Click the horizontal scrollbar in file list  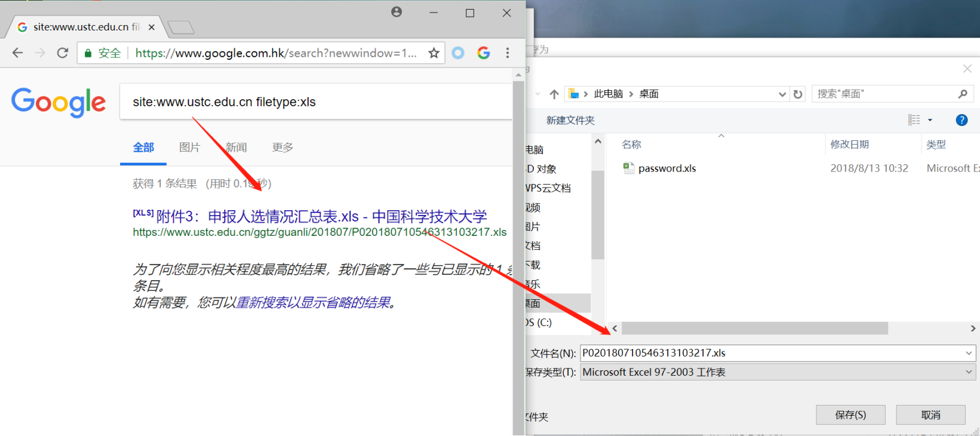755,328
